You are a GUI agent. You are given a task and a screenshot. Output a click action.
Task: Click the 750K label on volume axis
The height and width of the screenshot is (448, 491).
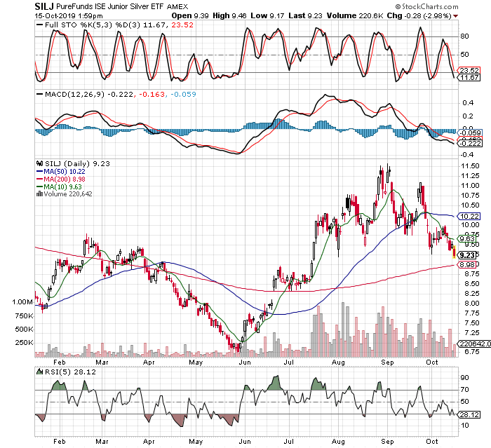click(x=25, y=316)
